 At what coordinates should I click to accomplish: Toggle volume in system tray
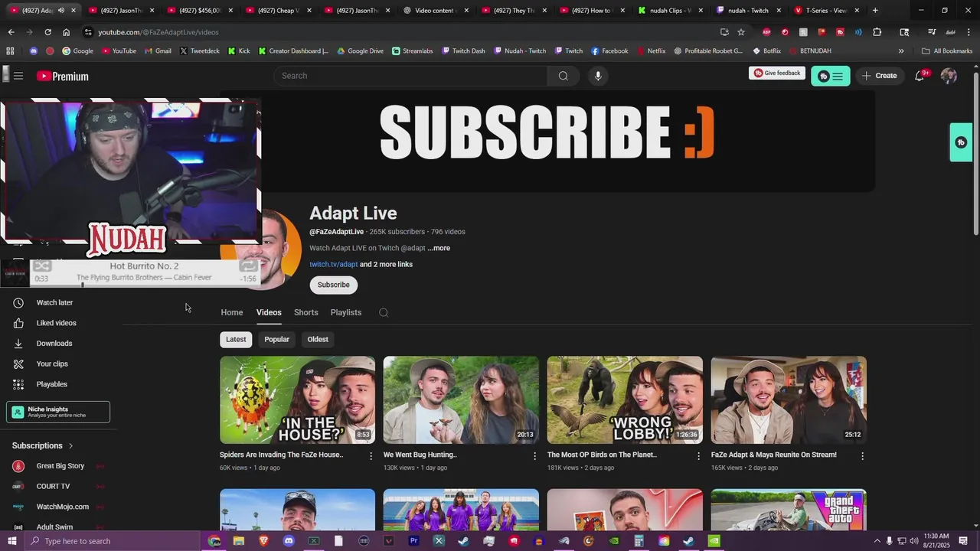tap(914, 541)
